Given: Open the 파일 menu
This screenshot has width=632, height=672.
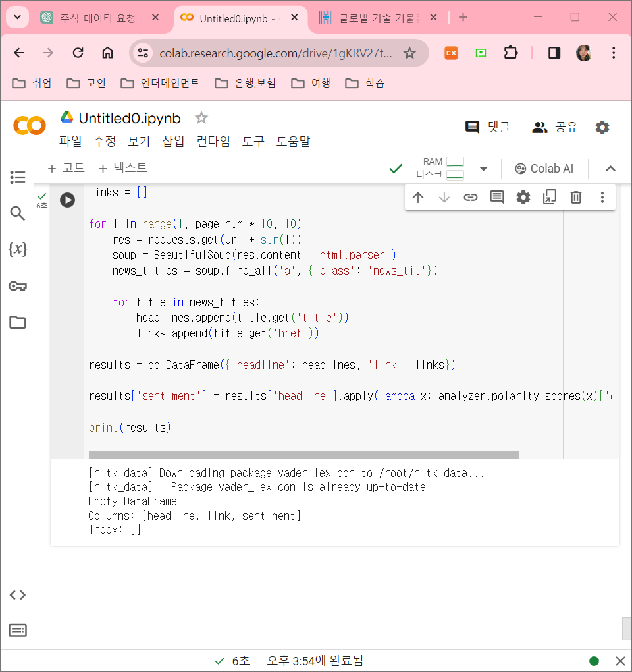Looking at the screenshot, I should point(70,141).
